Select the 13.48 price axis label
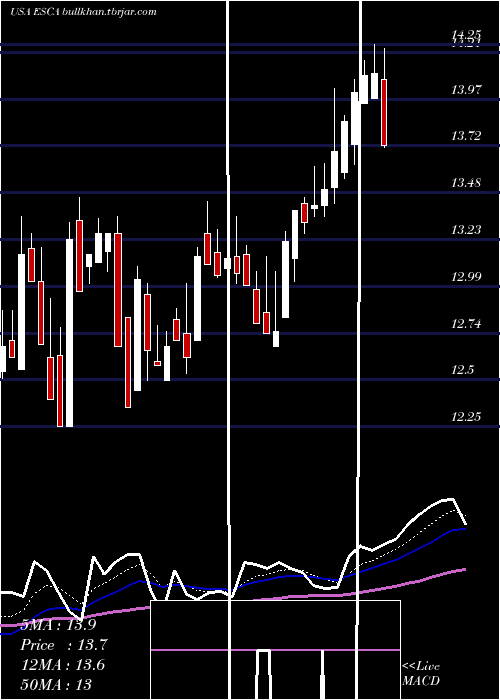Viewport: 500px width, 700px height. pos(466,183)
